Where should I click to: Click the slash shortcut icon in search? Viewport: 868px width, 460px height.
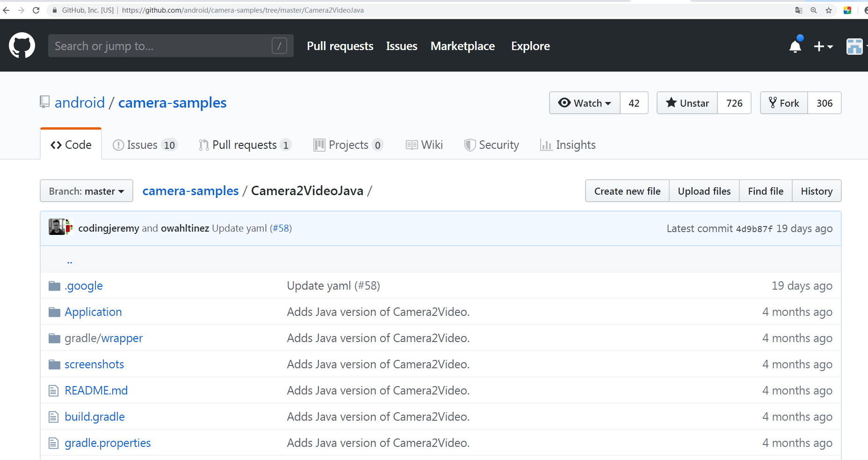click(279, 46)
